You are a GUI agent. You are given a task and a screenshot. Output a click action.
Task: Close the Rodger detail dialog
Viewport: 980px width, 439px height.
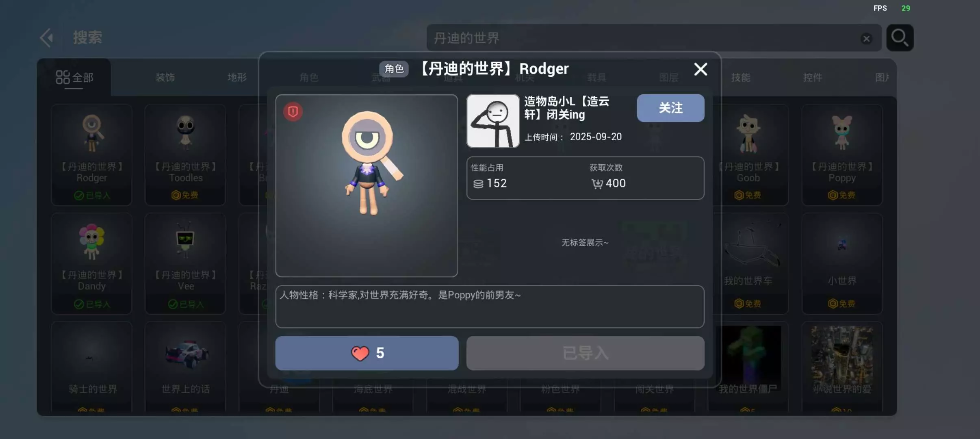(x=700, y=69)
